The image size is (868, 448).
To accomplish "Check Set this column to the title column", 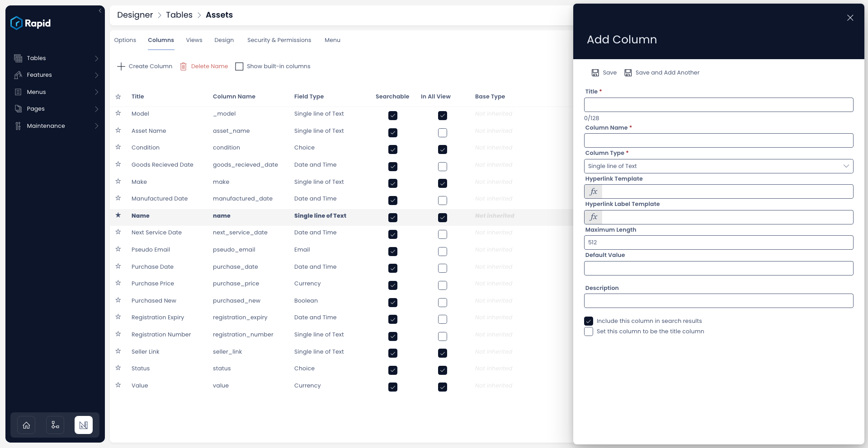I will (588, 331).
